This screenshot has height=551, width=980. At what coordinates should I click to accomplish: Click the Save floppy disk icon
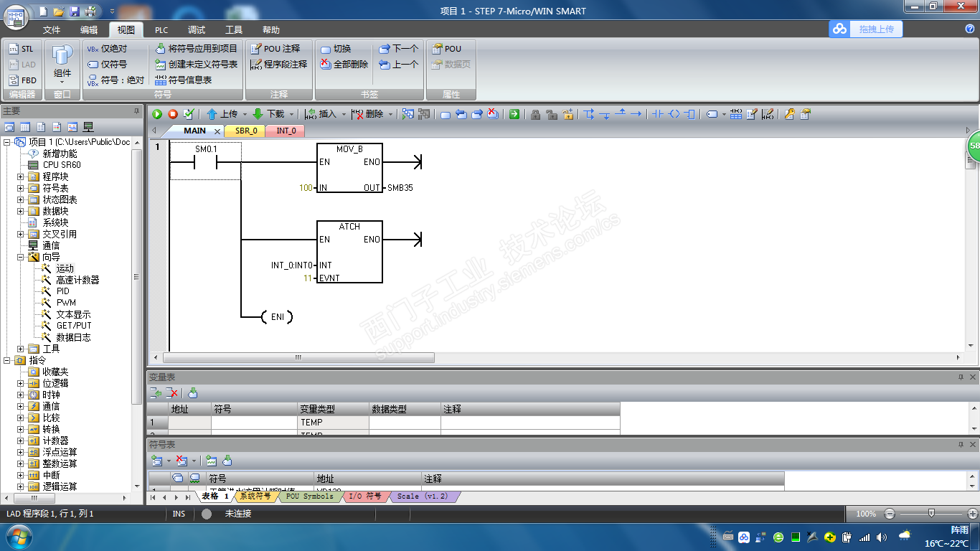click(75, 11)
